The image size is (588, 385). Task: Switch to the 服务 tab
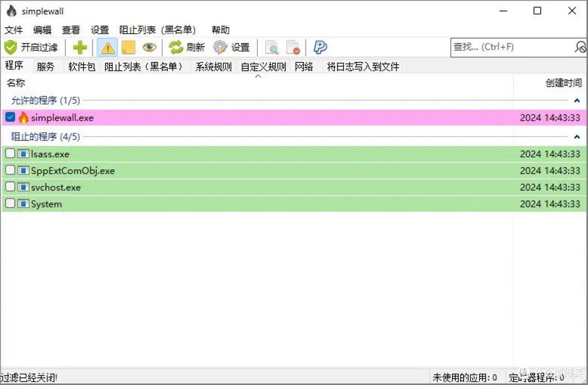pos(46,67)
